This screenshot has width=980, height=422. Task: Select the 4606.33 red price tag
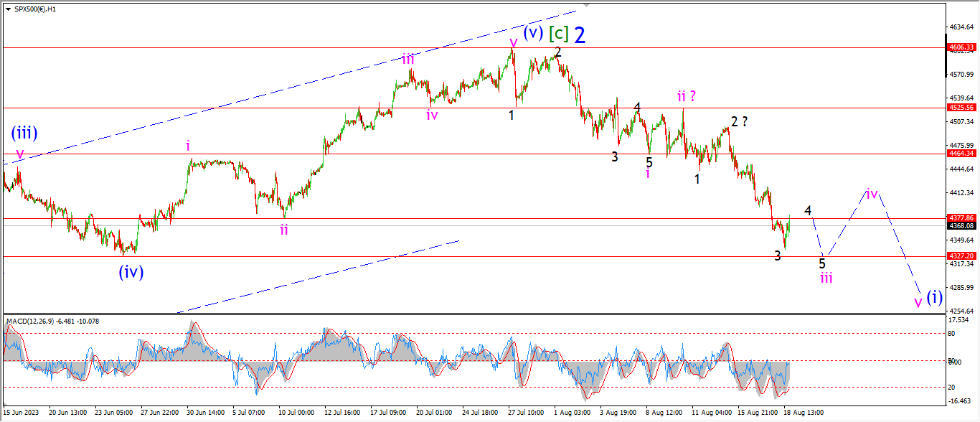pyautogui.click(x=962, y=47)
